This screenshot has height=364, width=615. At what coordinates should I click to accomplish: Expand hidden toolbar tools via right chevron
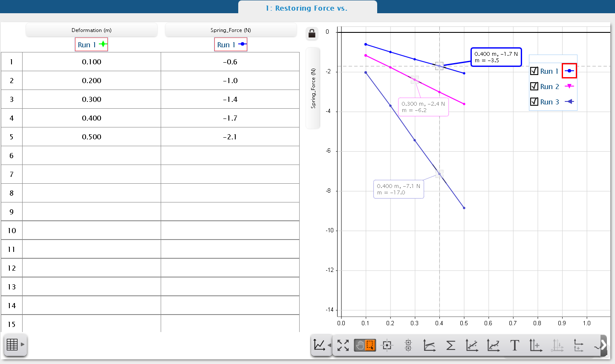604,345
